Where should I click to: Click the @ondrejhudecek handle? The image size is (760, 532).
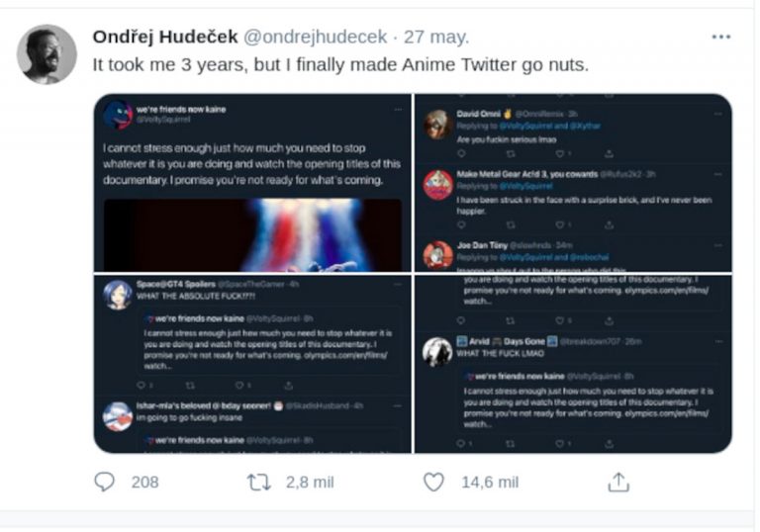coord(315,38)
